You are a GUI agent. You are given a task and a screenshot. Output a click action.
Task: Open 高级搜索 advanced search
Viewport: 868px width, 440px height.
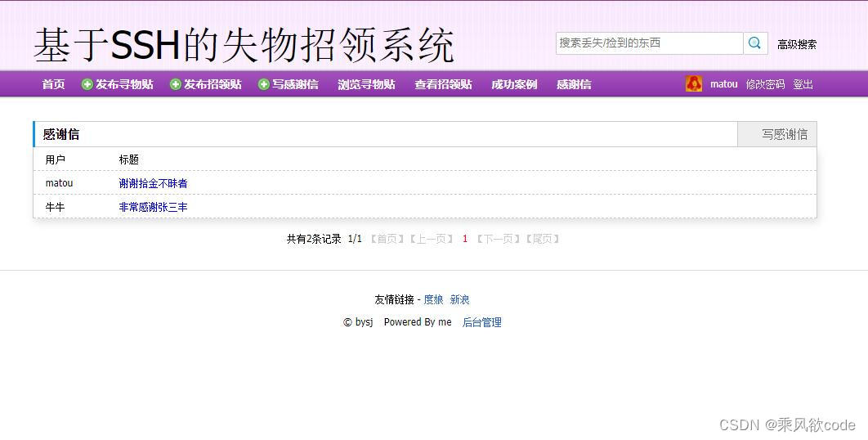tap(797, 45)
